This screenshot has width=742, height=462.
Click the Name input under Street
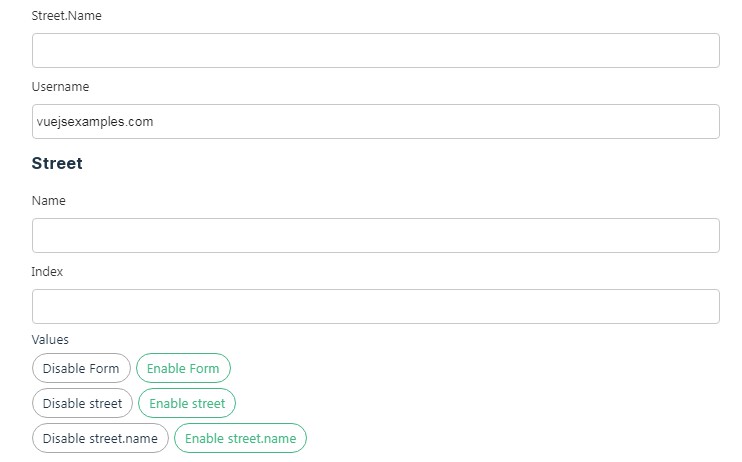tap(375, 235)
